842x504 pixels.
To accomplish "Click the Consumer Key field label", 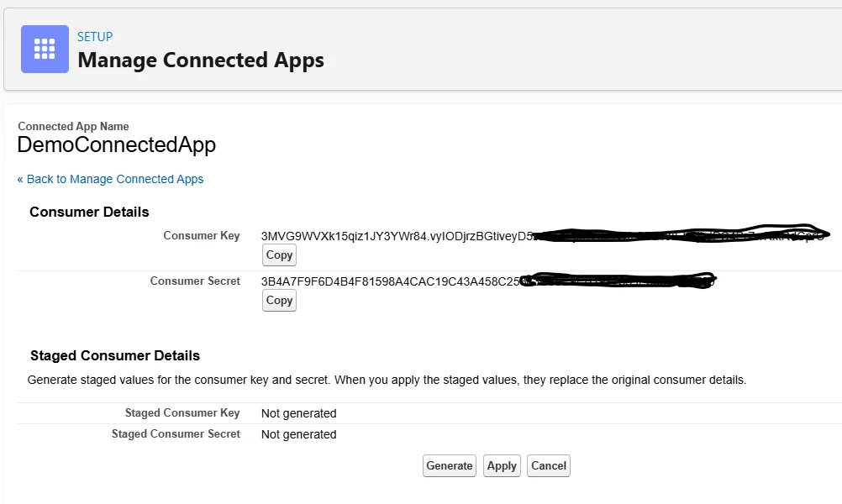I will point(202,236).
